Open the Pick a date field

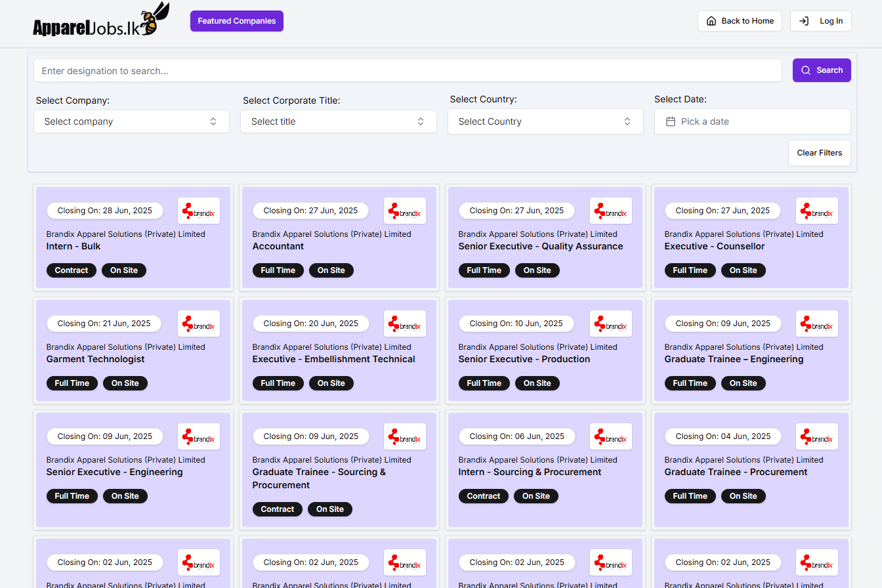click(752, 121)
